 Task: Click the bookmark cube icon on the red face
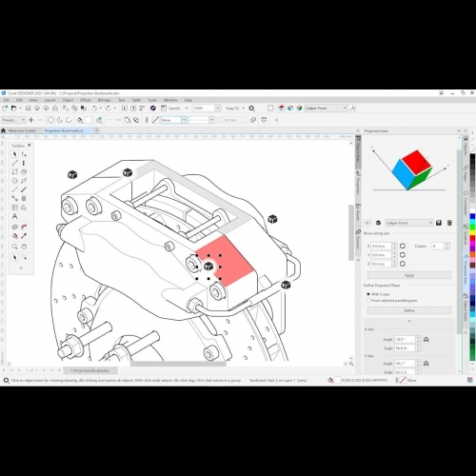click(x=208, y=267)
